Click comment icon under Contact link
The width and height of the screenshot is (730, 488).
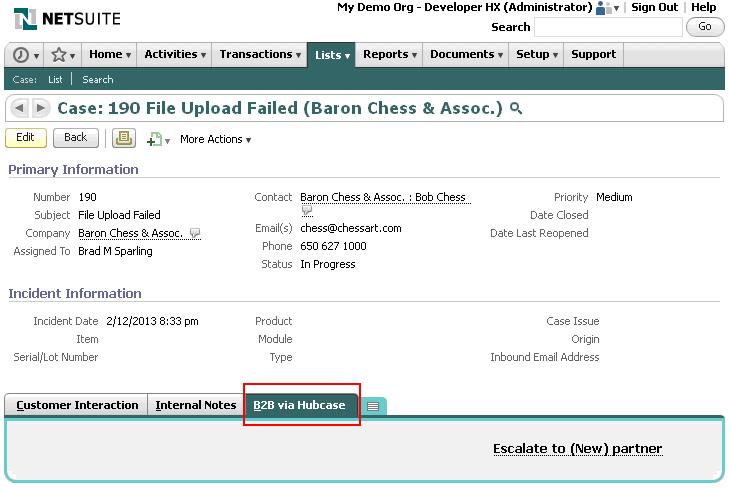[307, 211]
